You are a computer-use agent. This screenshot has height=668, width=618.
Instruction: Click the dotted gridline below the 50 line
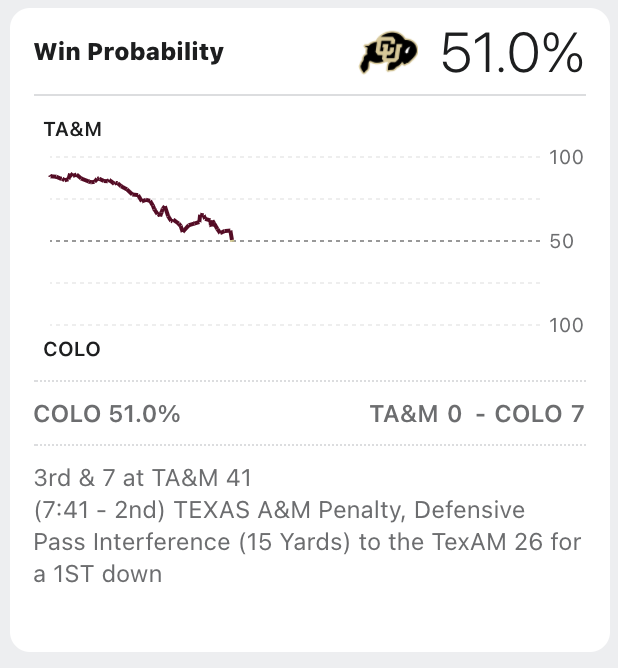tap(300, 283)
